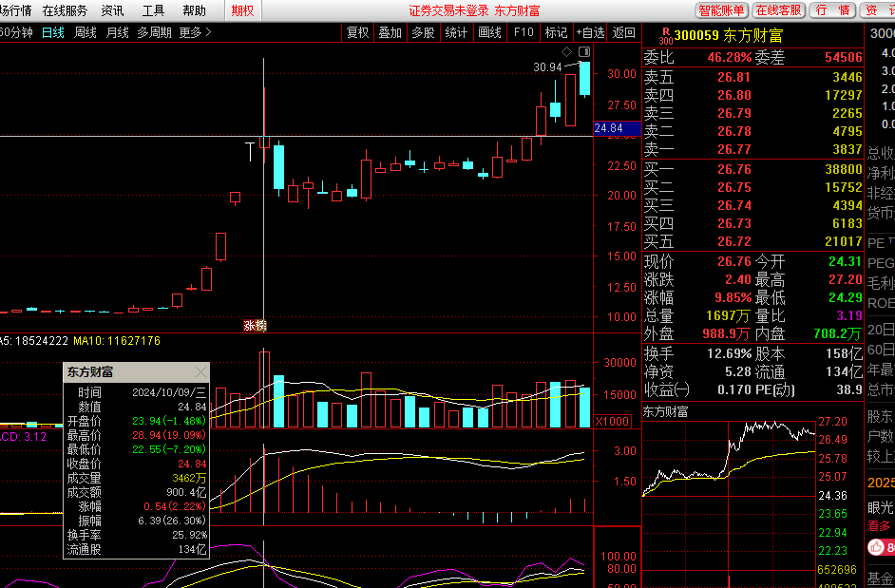Click the 看多 bullish link
This screenshot has height=588, width=895.
coord(879,525)
